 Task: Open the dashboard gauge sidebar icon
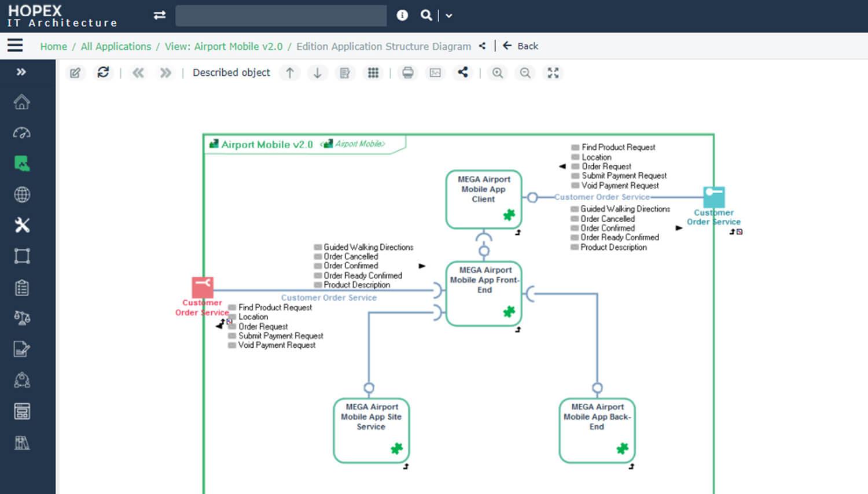[22, 133]
